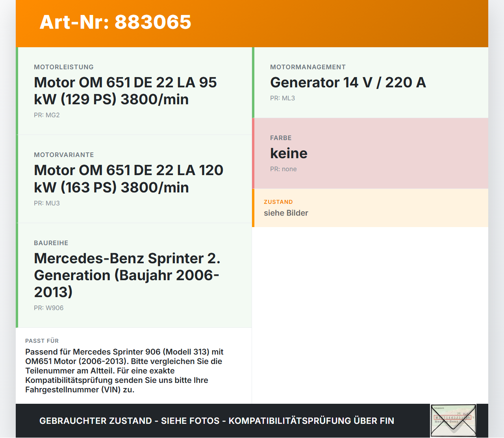Select the MOTORVARIANTE label
The width and height of the screenshot is (504, 438).
64,155
